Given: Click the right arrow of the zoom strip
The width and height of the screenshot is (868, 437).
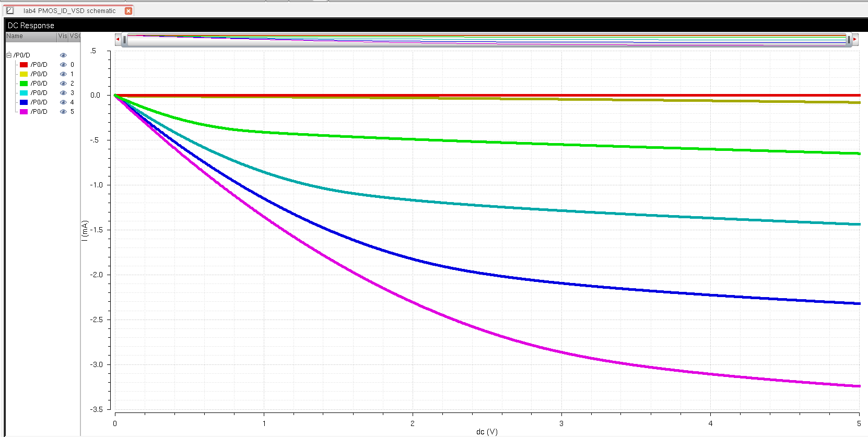Looking at the screenshot, I should point(855,39).
